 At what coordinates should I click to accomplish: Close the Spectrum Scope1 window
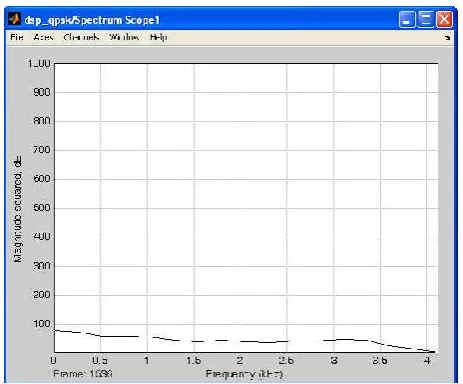pyautogui.click(x=444, y=19)
